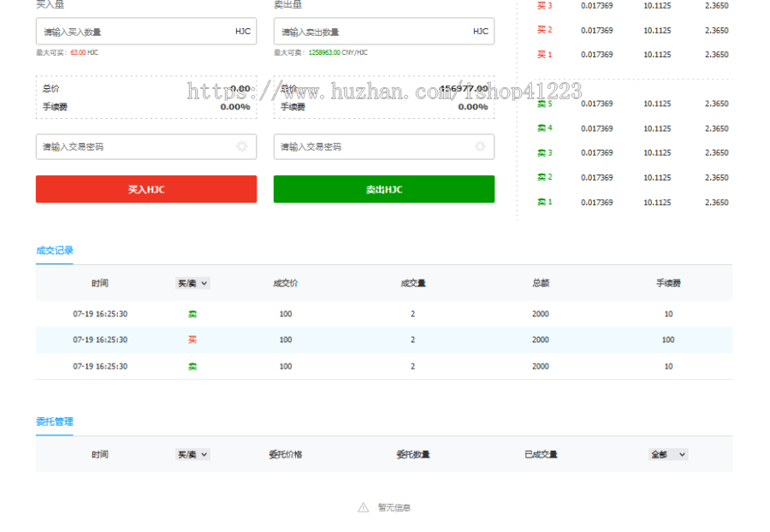770x532 pixels.
Task: Select the 卖 4 order book row label
Action: (x=545, y=128)
